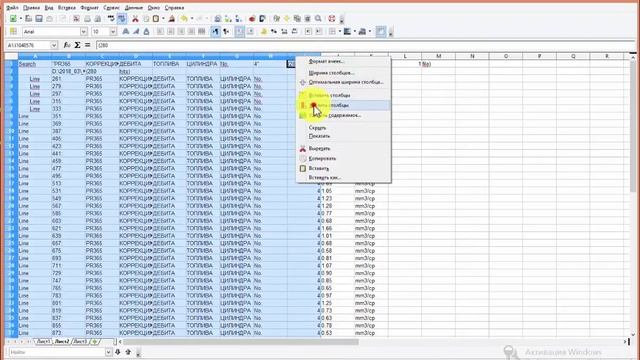Image resolution: width=640 pixels, height=360 pixels.
Task: Click the Undo arrow icon
Action: click(x=184, y=19)
